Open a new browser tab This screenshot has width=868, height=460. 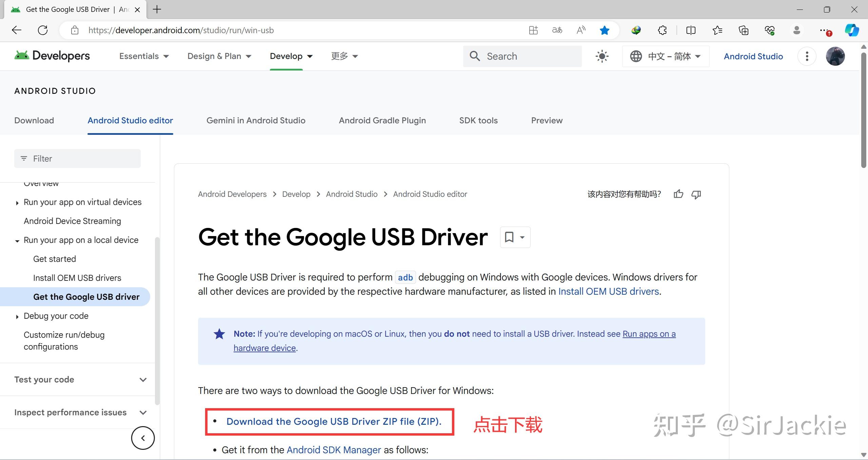pos(157,9)
